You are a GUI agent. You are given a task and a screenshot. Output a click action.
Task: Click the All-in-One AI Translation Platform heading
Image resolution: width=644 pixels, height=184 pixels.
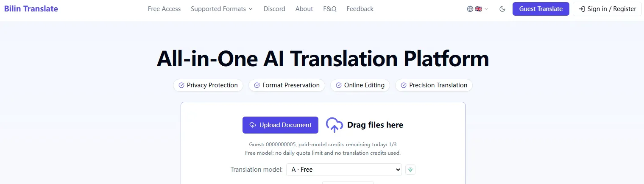point(323,59)
